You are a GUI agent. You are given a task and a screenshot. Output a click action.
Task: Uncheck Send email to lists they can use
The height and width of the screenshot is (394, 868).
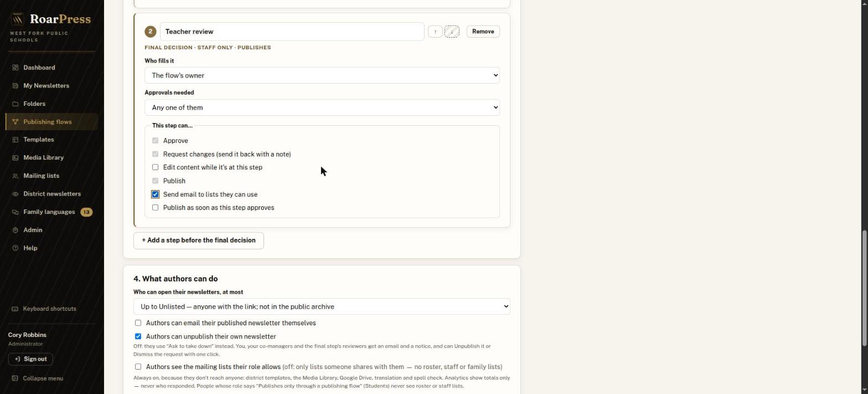[155, 195]
